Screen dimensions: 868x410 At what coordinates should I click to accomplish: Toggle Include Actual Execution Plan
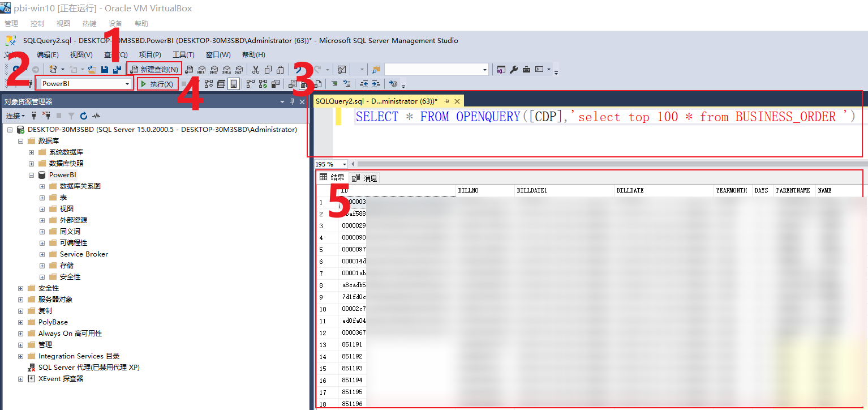coord(250,84)
